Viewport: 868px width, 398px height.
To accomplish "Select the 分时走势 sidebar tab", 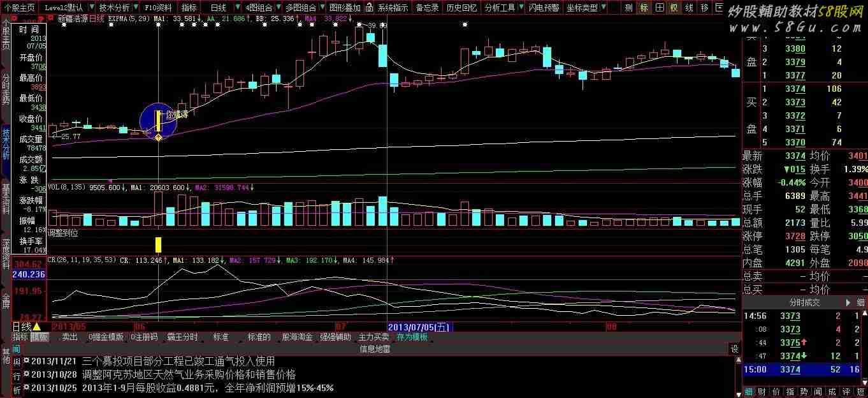I will tap(6, 89).
